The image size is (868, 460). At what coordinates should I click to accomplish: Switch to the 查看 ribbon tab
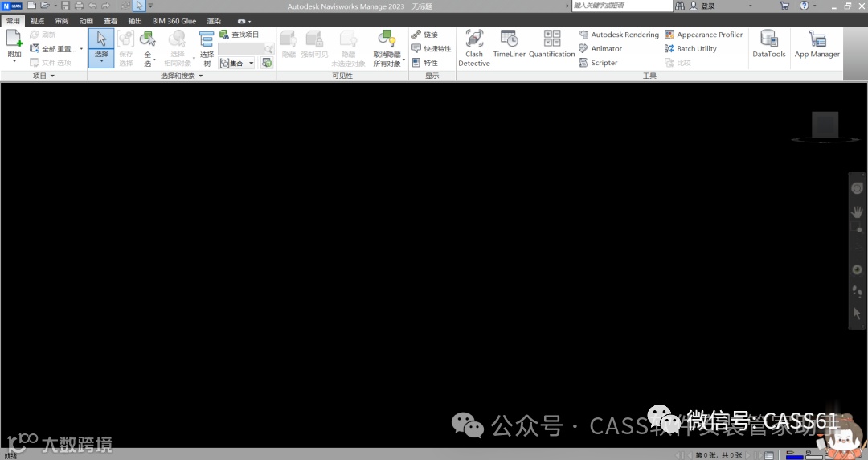click(111, 21)
